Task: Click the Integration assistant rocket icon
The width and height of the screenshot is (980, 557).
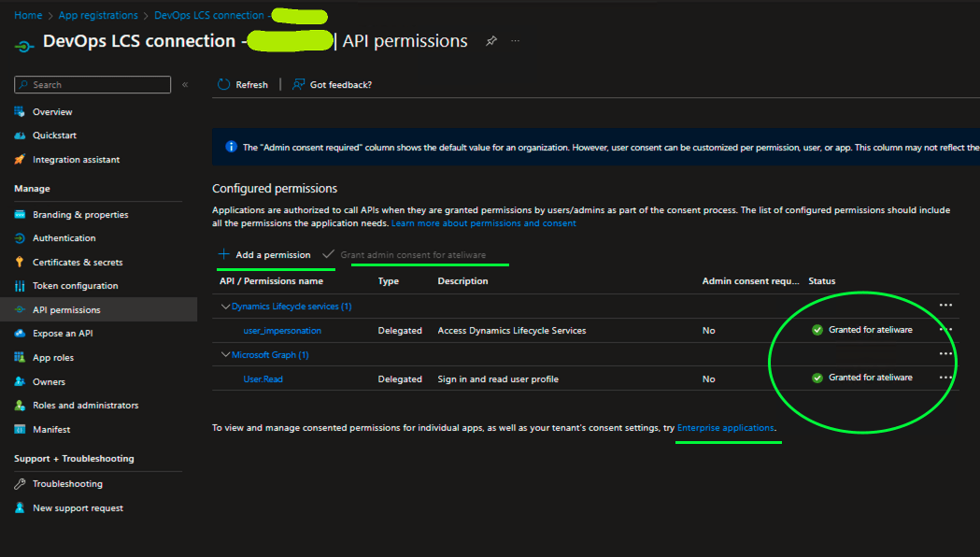Action: 20,160
